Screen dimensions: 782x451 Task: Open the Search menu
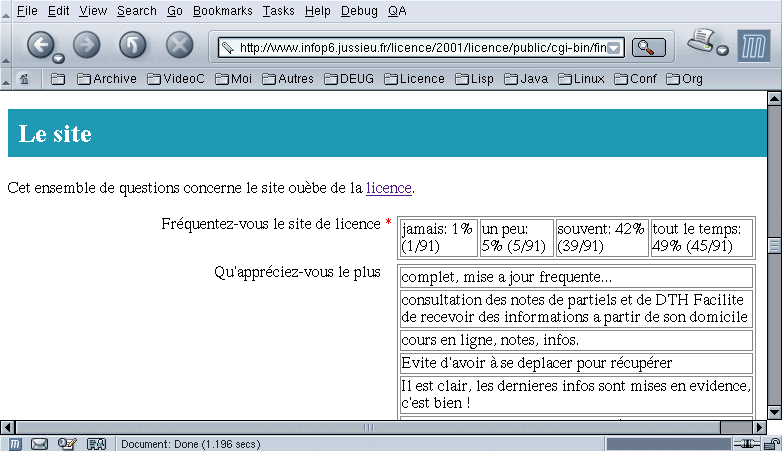[x=137, y=10]
